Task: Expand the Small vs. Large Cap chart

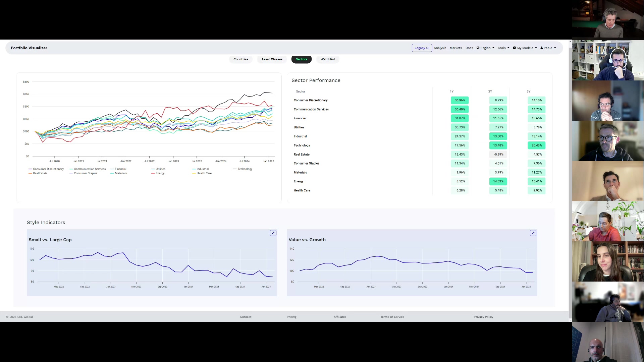Action: pyautogui.click(x=273, y=233)
